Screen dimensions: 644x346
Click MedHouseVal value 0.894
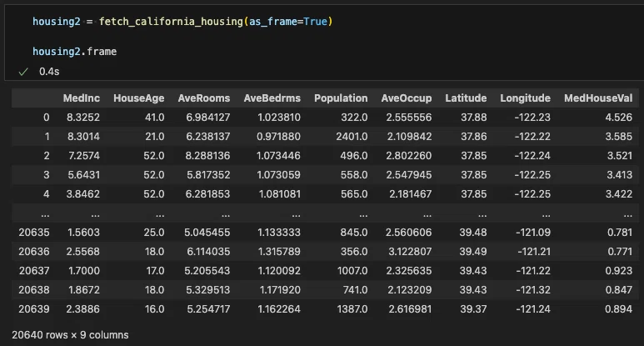pos(618,309)
